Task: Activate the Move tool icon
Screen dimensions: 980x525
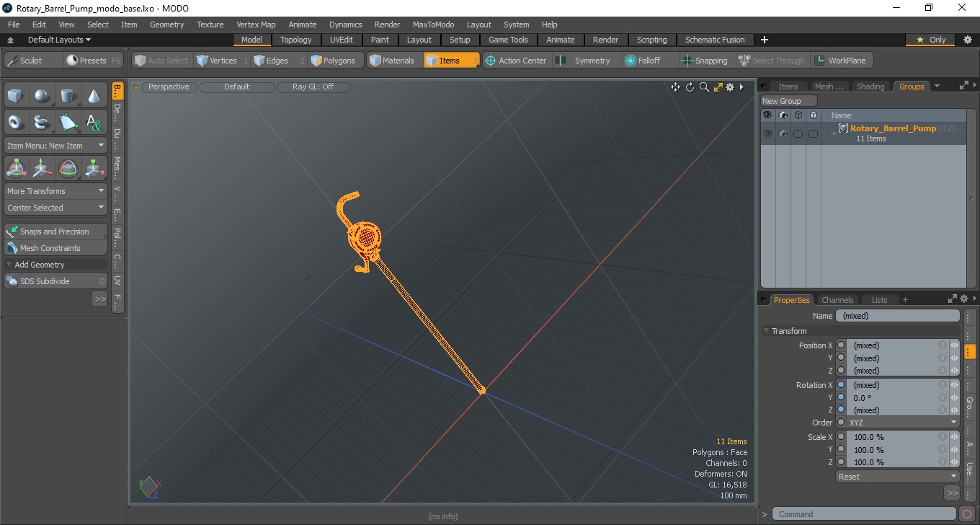Action: tap(43, 169)
